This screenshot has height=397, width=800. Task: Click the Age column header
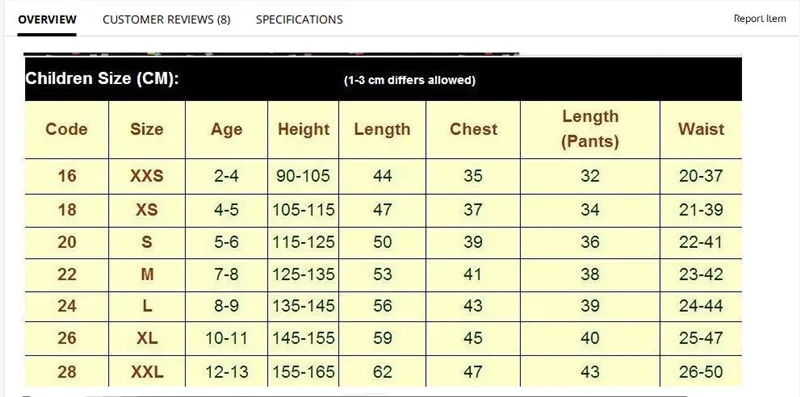click(226, 129)
